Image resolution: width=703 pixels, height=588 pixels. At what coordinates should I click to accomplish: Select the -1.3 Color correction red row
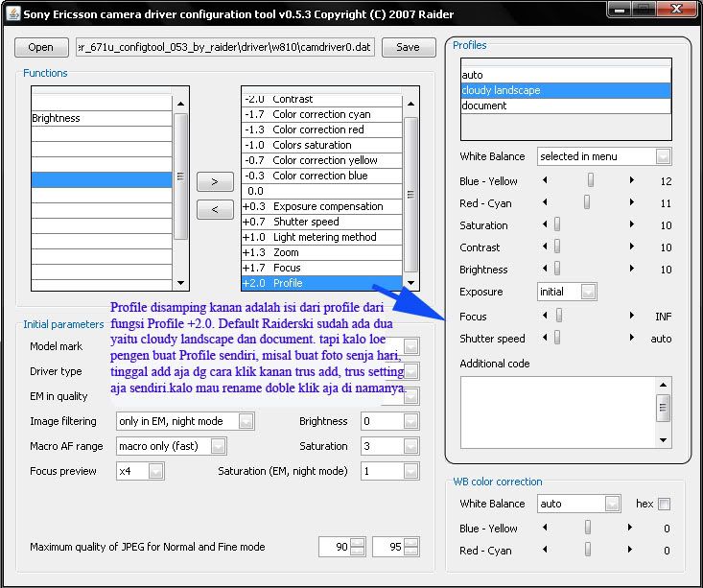(x=322, y=129)
